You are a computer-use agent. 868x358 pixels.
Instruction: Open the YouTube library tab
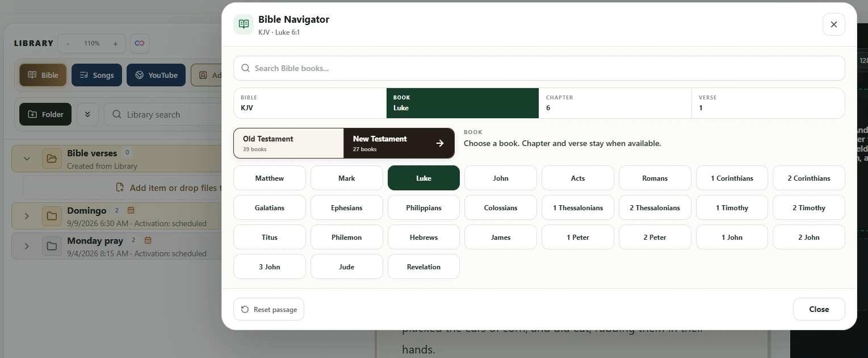pos(156,75)
